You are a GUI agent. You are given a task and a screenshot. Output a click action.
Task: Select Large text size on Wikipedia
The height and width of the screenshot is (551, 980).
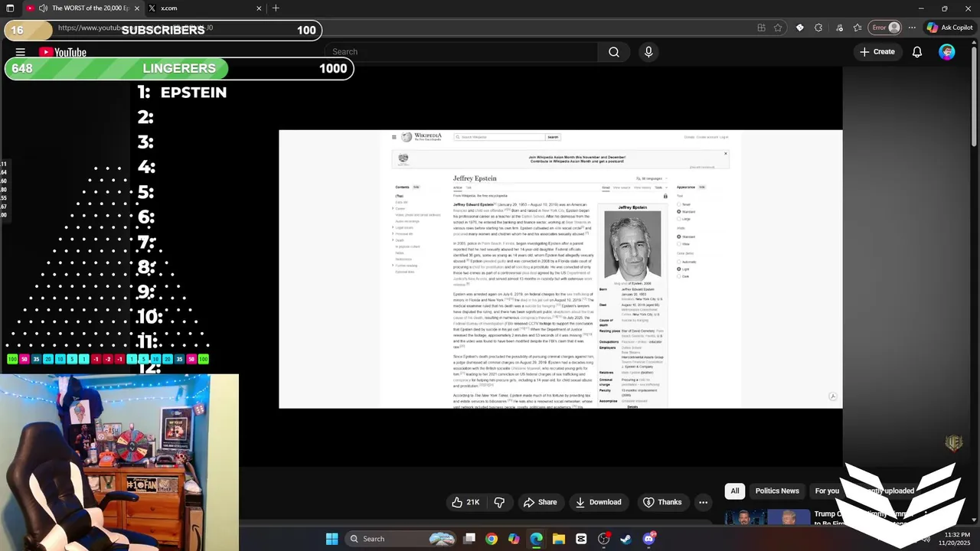(x=679, y=219)
